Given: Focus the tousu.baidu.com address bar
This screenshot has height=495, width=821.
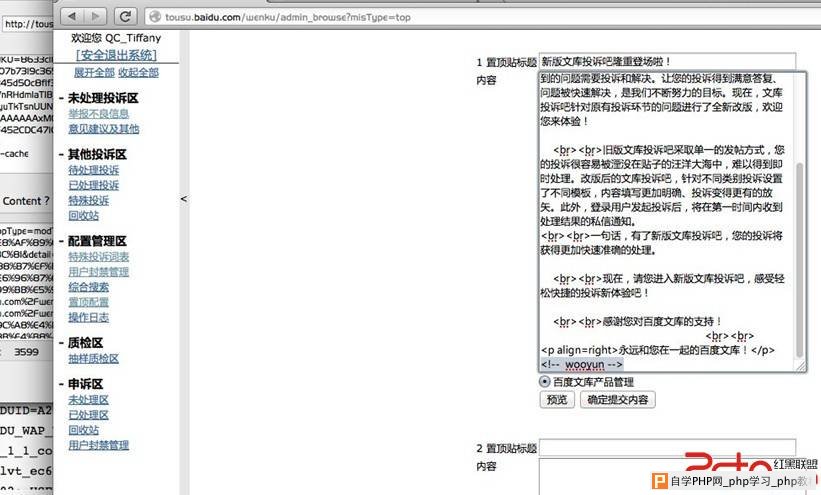Looking at the screenshot, I should (x=482, y=17).
